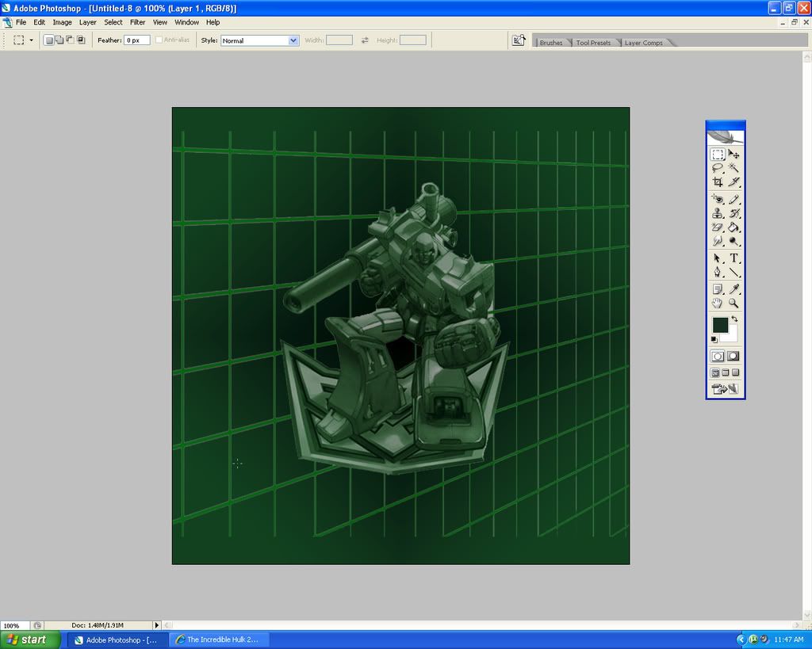812x649 pixels.
Task: Select the Crop tool in toolbox
Action: [x=717, y=181]
